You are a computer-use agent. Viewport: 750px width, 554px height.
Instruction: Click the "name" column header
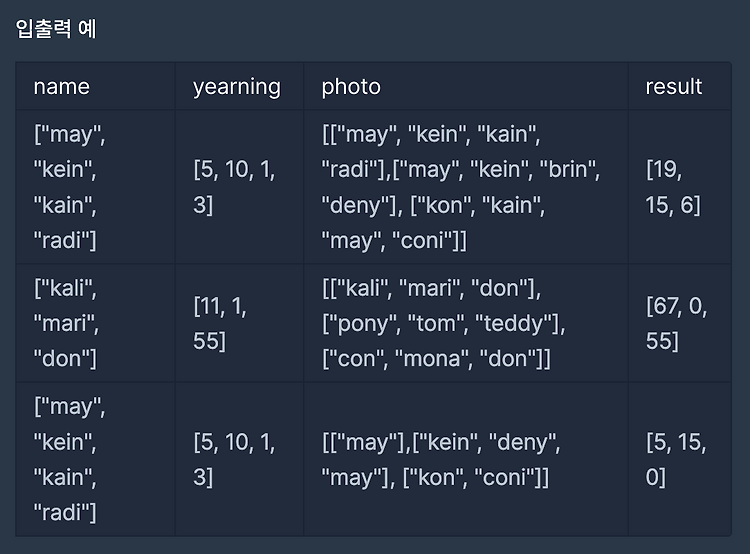96,87
